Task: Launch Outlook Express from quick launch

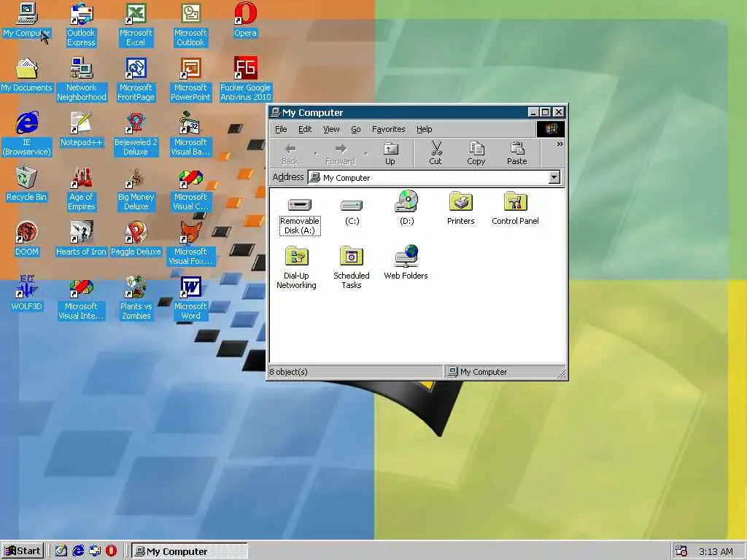Action: tap(95, 551)
